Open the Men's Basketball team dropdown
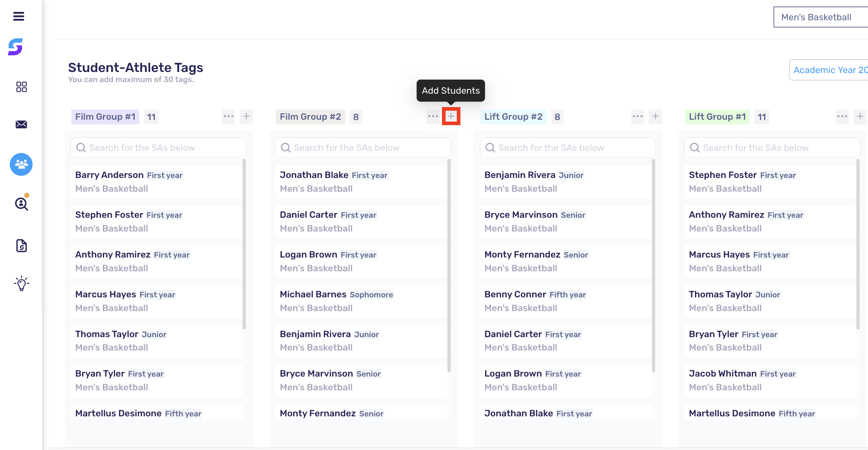The width and height of the screenshot is (868, 450). tap(821, 17)
